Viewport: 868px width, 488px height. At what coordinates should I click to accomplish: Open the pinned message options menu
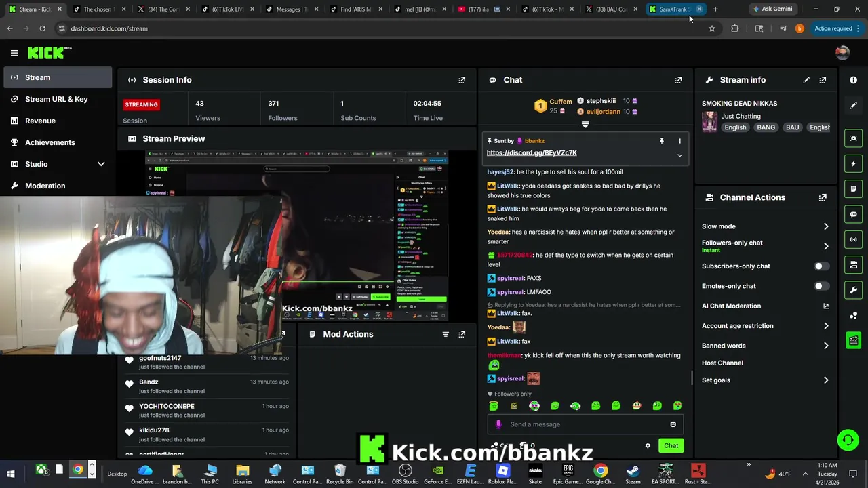pos(679,141)
